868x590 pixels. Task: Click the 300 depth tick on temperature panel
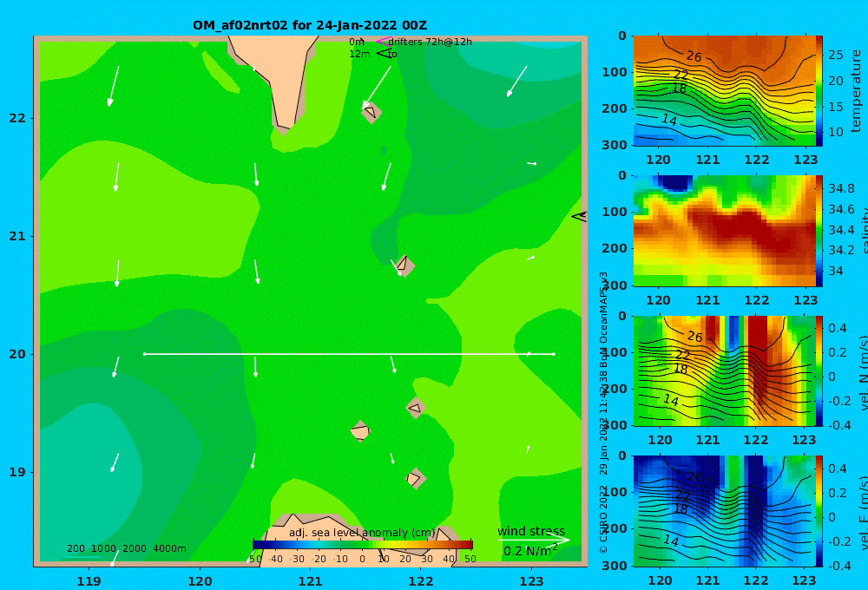click(x=614, y=145)
